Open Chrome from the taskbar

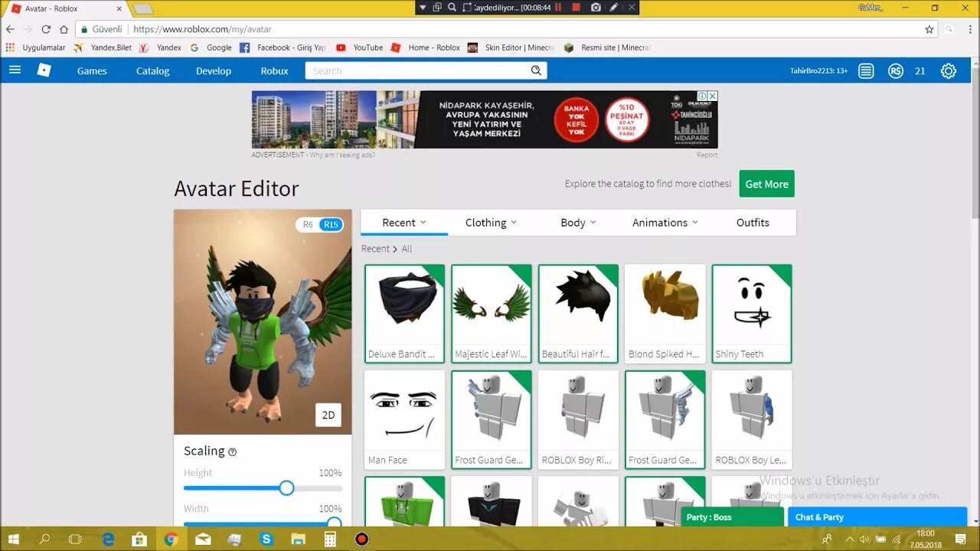click(x=171, y=539)
